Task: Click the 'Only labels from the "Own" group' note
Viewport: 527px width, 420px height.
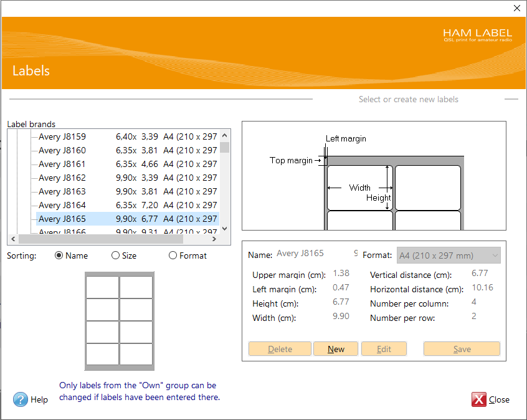Action: pyautogui.click(x=140, y=391)
